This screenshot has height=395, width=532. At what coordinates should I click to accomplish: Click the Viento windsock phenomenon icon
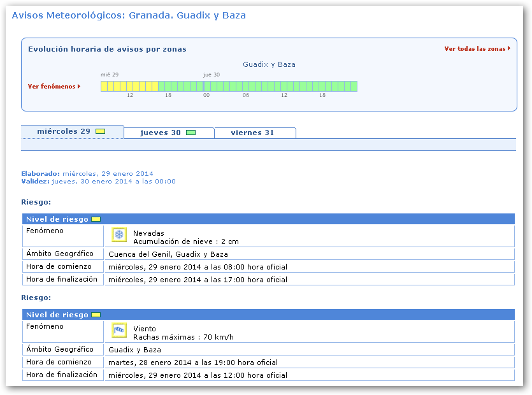(119, 330)
